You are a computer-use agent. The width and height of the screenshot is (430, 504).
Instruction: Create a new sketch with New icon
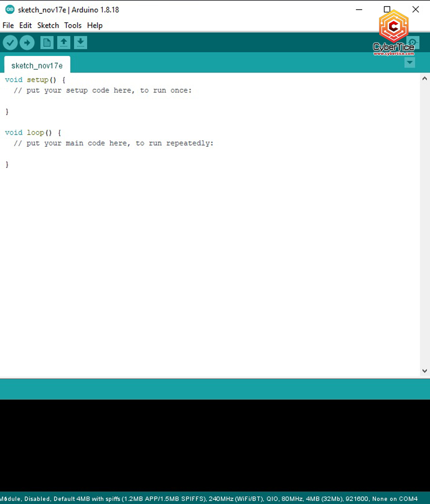[47, 43]
